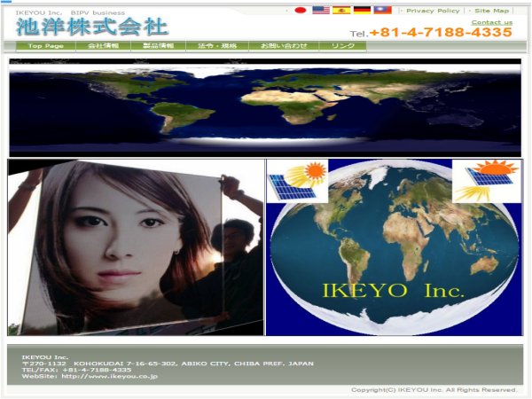
Task: Open the Top Page nav tab
Action: 47,46
